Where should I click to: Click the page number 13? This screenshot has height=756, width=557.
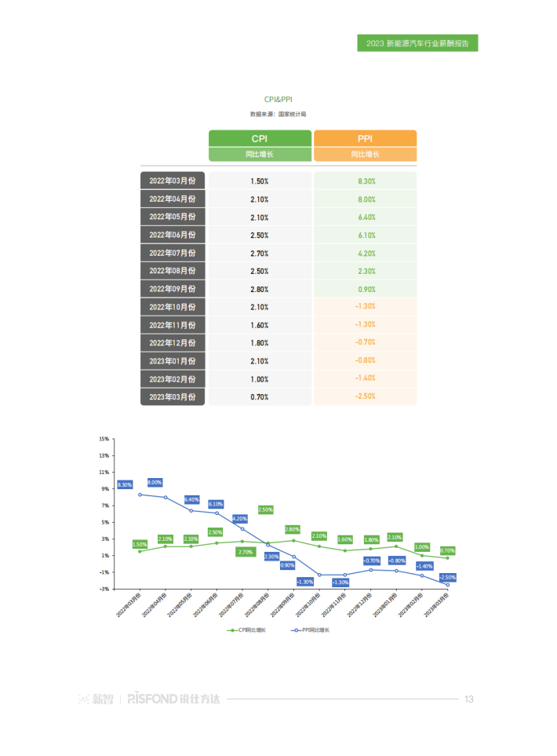click(x=469, y=699)
